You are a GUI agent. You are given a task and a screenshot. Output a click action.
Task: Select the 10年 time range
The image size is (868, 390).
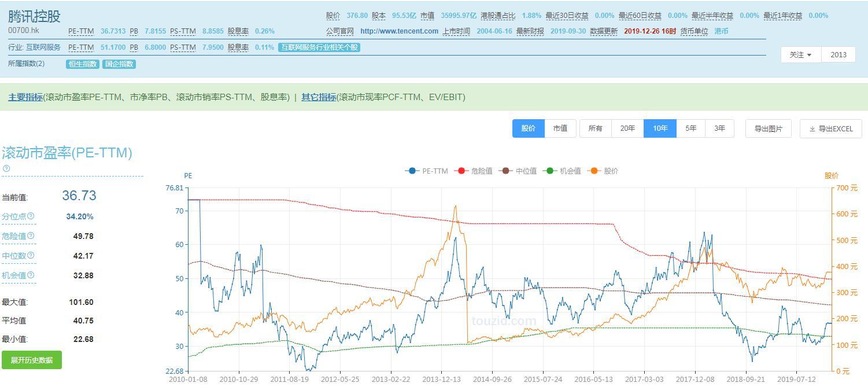coord(660,128)
